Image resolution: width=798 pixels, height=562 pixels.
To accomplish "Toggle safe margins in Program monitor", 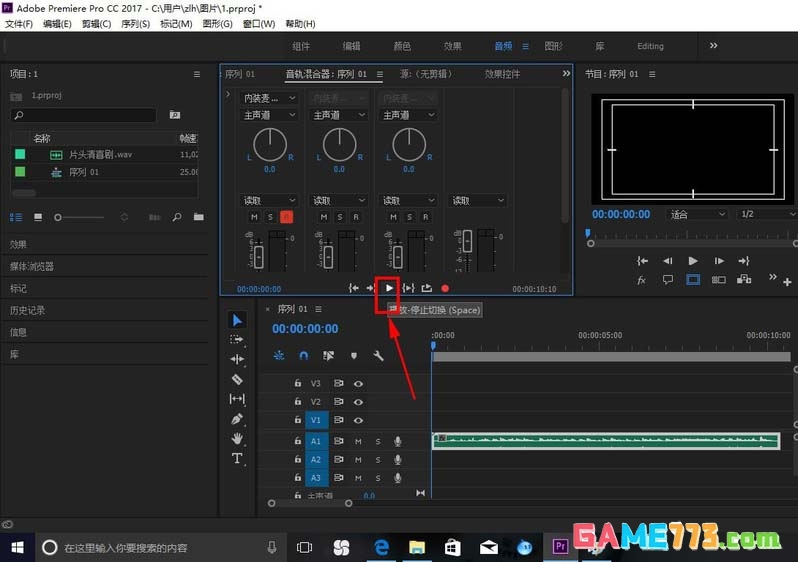I will tap(693, 279).
